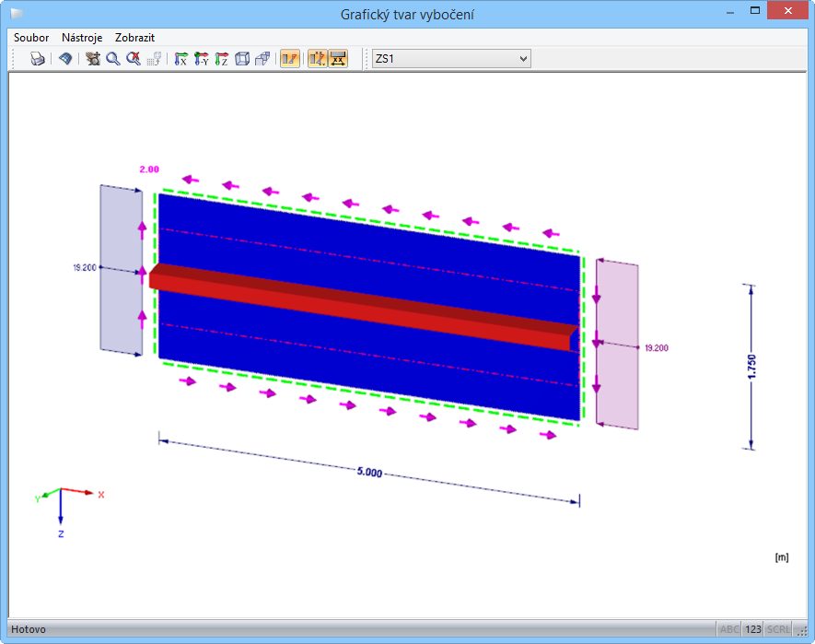This screenshot has height=644, width=815.
Task: Click the left 19.200 stress value
Action: tap(85, 267)
